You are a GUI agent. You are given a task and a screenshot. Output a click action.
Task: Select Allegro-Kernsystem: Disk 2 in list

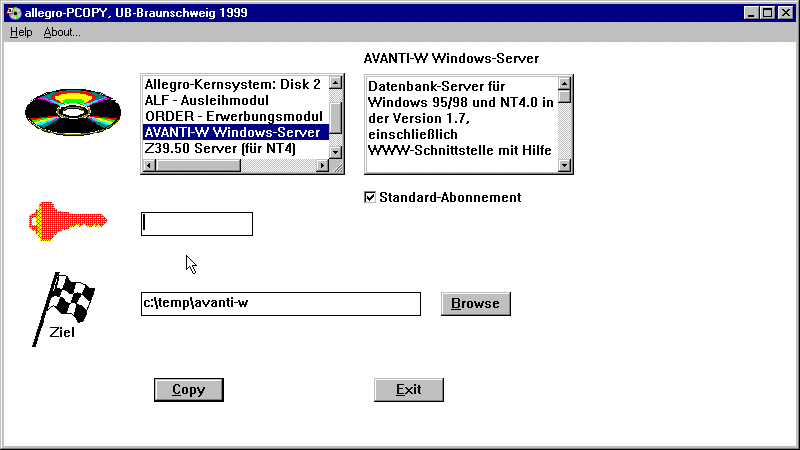pyautogui.click(x=236, y=84)
